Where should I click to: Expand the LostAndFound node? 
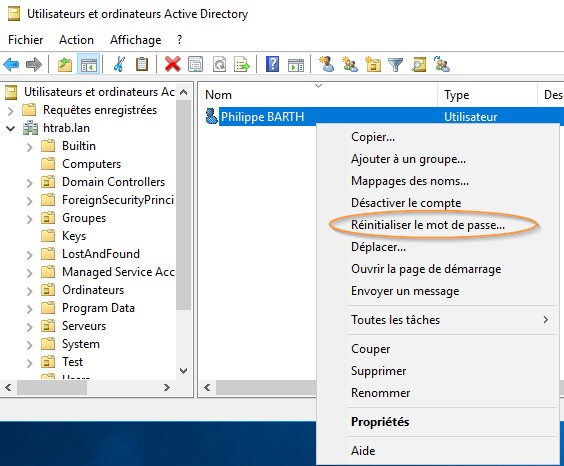[x=30, y=255]
